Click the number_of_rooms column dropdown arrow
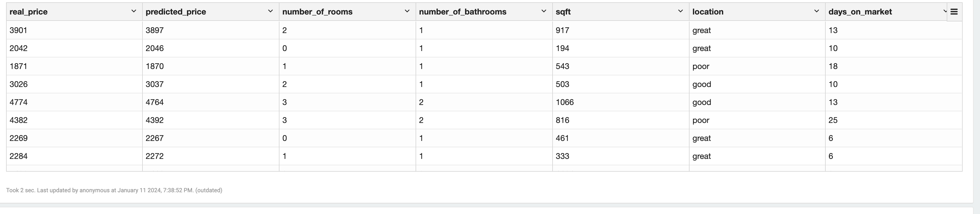Screen dimensions: 980x214 407,11
